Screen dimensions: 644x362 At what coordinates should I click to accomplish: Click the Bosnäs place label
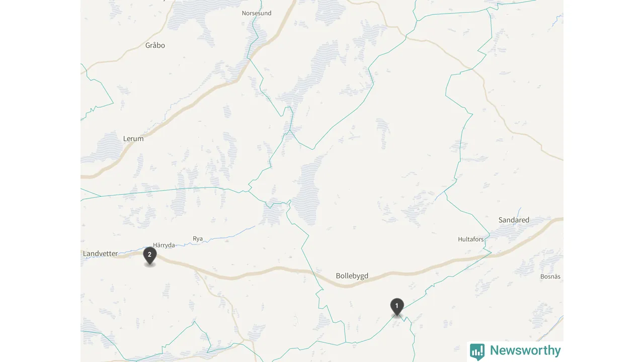click(x=550, y=277)
